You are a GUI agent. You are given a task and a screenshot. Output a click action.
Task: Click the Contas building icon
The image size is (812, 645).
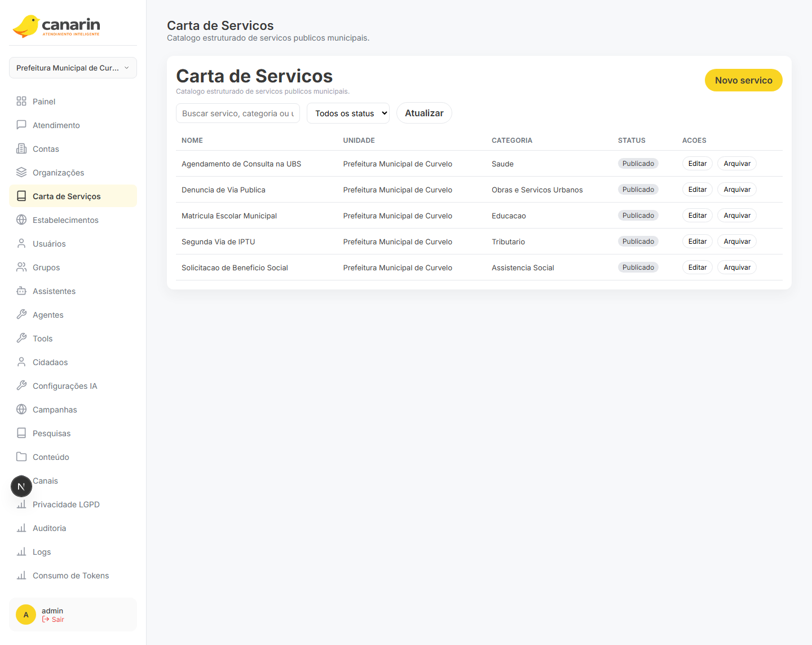[21, 148]
